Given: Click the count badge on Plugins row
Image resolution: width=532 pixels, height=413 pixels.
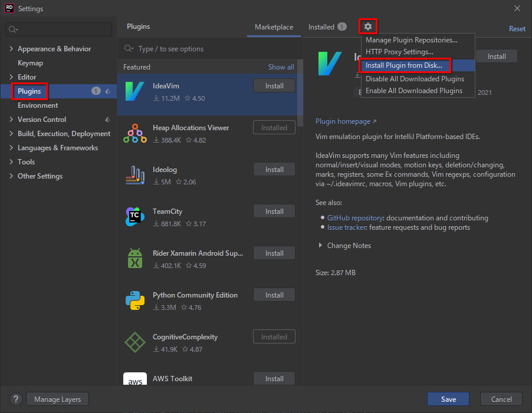Looking at the screenshot, I should click(96, 91).
